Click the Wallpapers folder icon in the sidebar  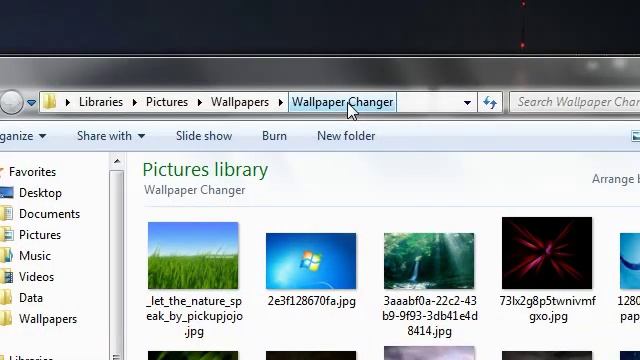[x=6, y=319]
